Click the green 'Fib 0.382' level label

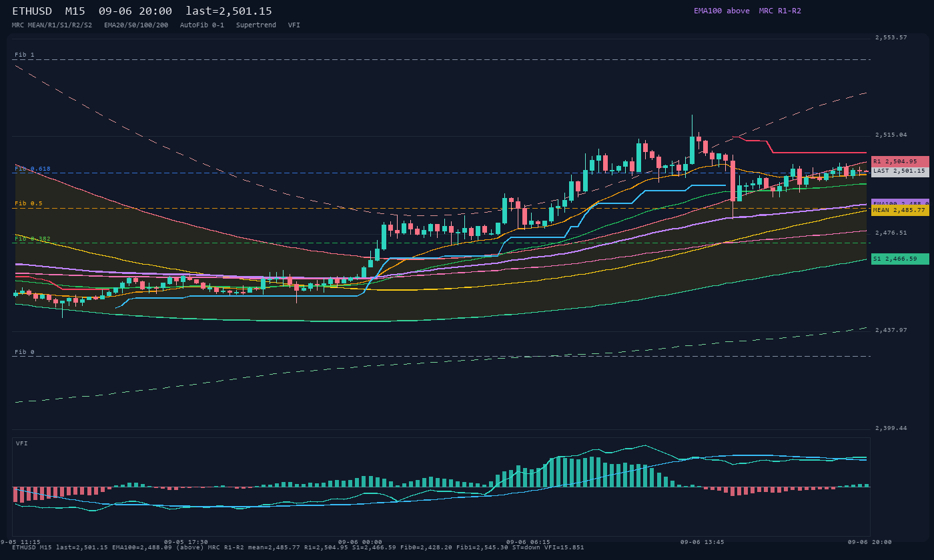click(32, 239)
